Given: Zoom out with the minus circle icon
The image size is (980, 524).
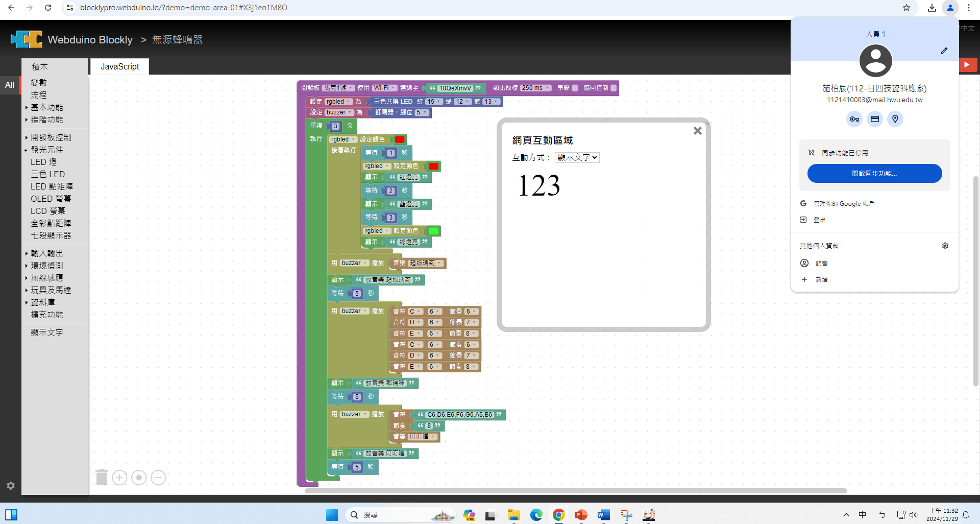Looking at the screenshot, I should (158, 478).
